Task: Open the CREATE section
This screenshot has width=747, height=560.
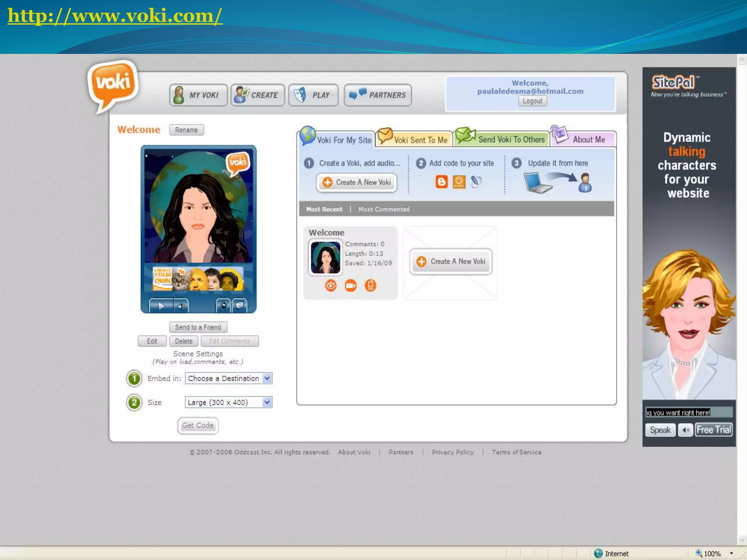Action: 258,95
